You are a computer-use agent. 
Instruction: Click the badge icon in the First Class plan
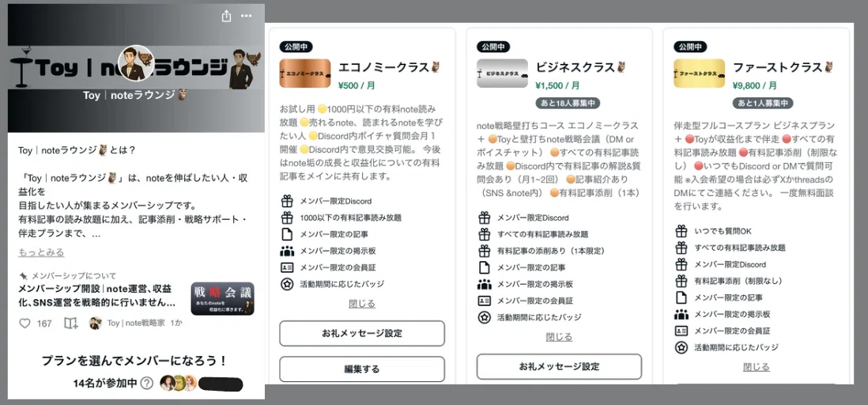click(681, 347)
